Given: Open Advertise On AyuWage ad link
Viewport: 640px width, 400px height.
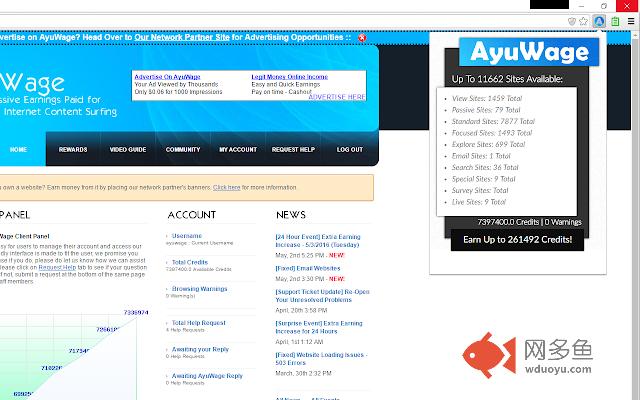Looking at the screenshot, I should click(x=167, y=77).
